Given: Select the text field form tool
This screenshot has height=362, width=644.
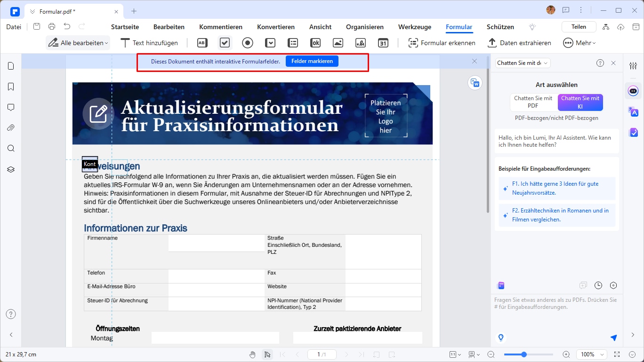Looking at the screenshot, I should [202, 43].
